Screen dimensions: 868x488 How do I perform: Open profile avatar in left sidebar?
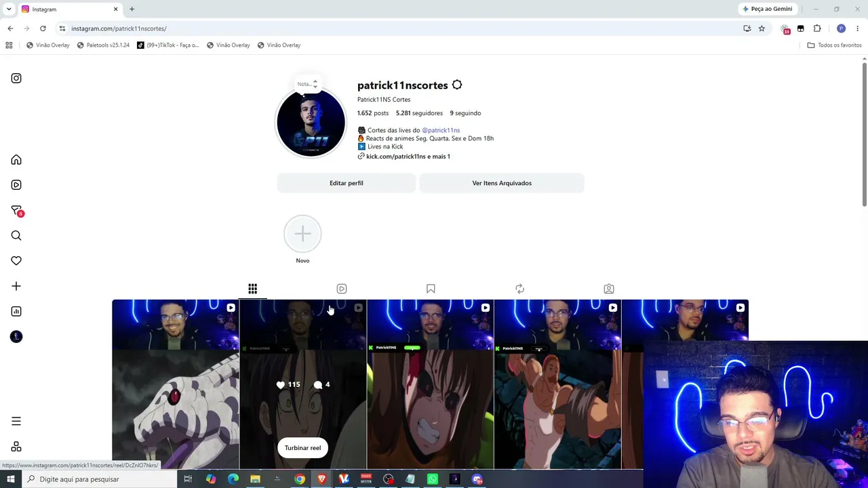(x=16, y=337)
